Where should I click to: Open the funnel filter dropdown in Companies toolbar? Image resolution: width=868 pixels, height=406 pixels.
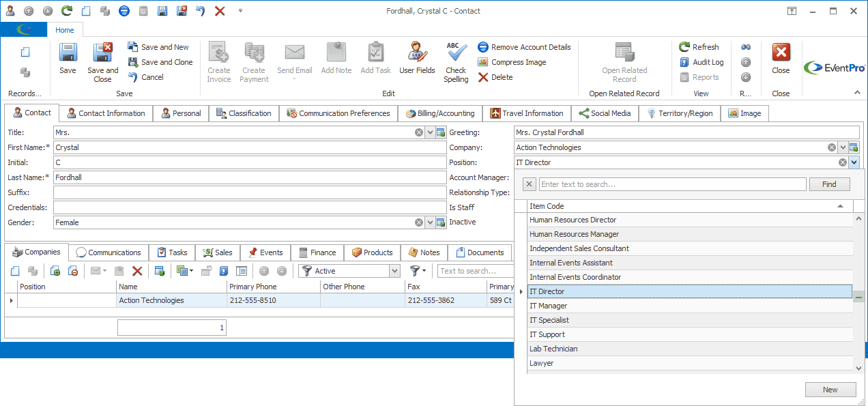[418, 271]
